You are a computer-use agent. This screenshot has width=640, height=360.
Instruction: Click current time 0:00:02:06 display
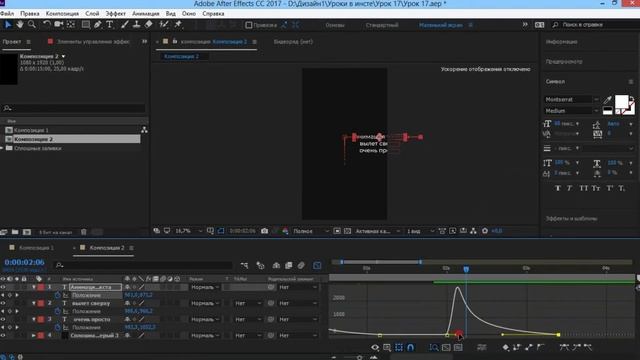[x=24, y=262]
